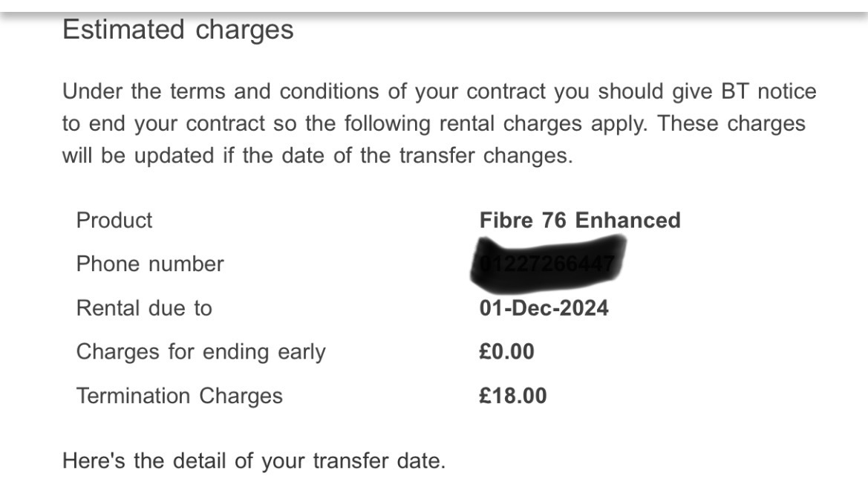The image size is (868, 482).
Task: Click the "£0.00" early ending charge
Action: (507, 351)
